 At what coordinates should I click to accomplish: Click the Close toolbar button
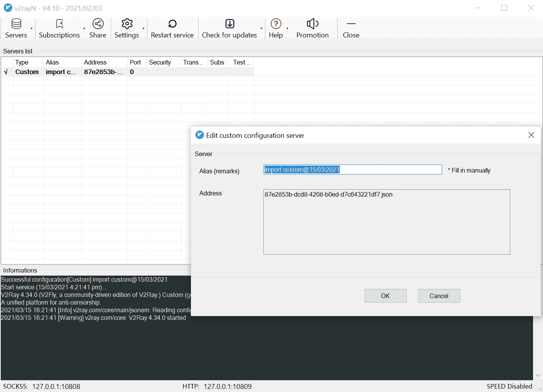pos(351,28)
